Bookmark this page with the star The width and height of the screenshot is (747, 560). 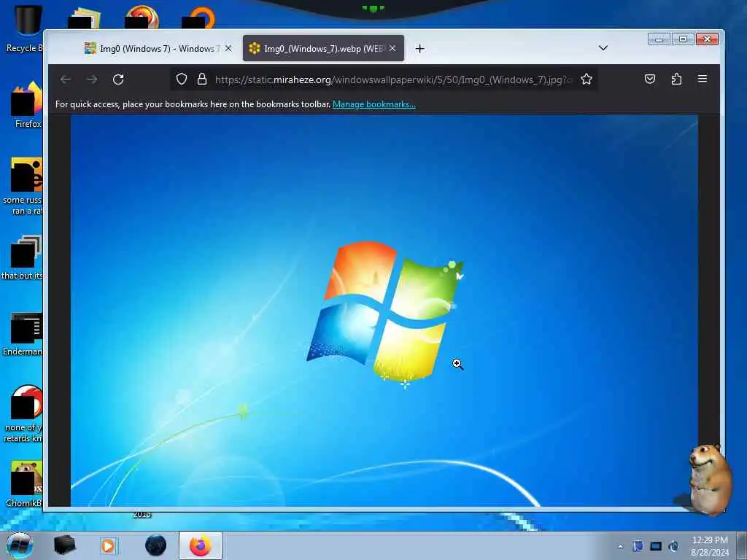tap(587, 79)
